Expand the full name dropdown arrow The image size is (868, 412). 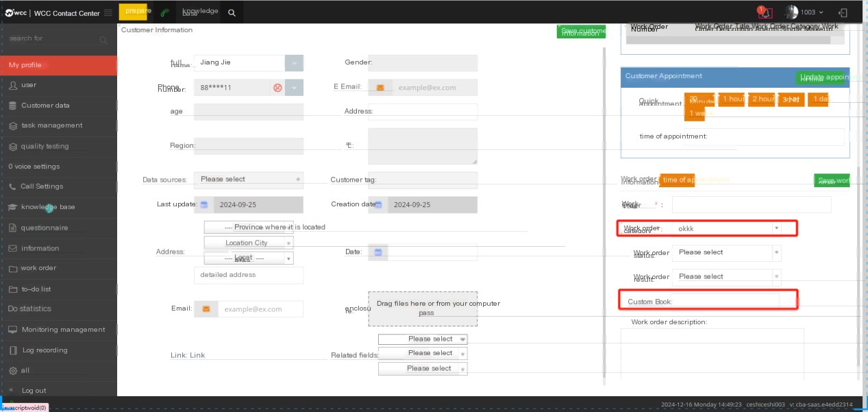294,62
